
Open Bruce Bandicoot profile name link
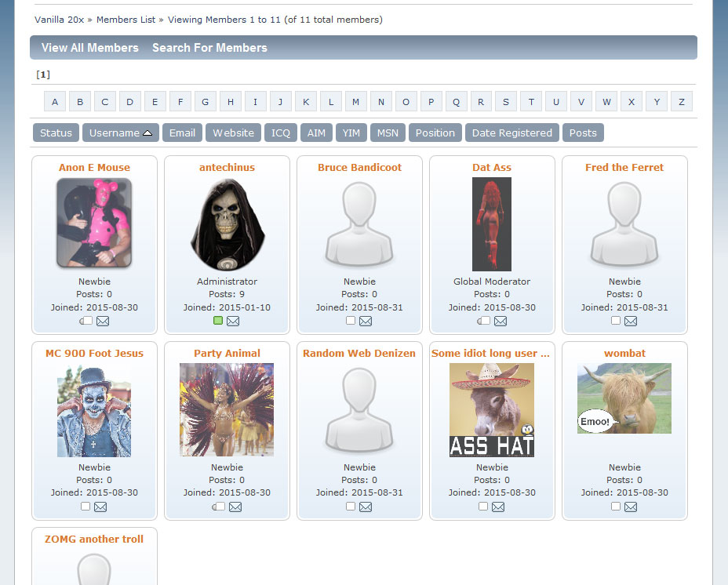click(x=359, y=168)
